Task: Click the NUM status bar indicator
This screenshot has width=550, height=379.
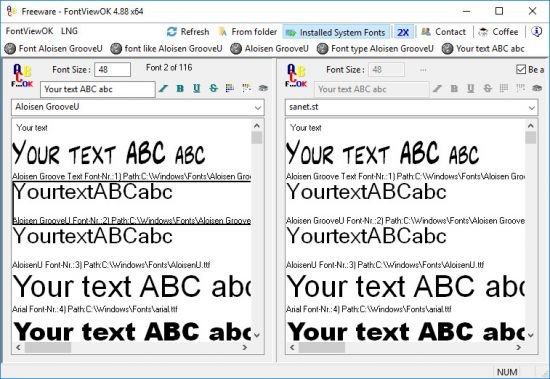Action: [x=507, y=372]
